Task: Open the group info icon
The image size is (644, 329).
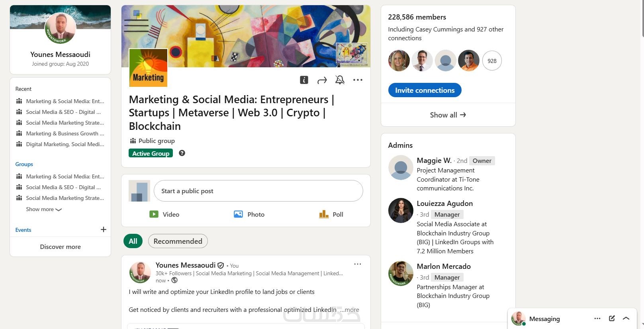Action: [x=304, y=80]
